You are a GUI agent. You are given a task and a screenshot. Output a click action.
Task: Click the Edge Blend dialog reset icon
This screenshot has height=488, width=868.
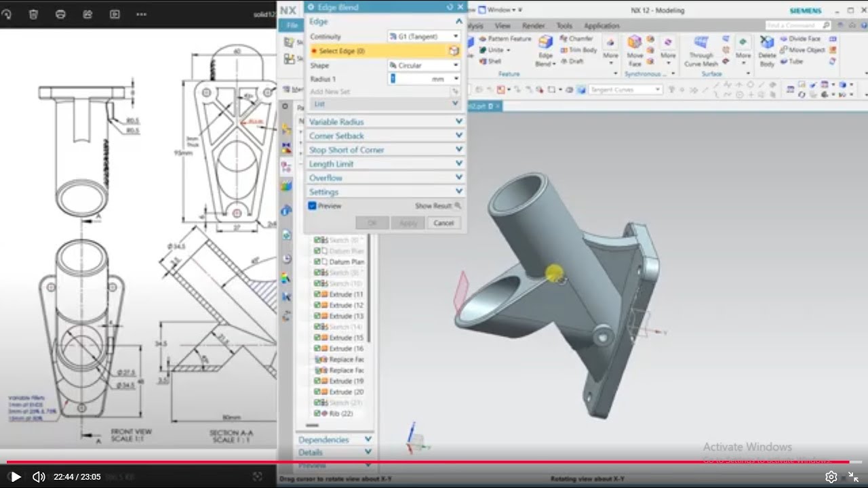pos(450,7)
